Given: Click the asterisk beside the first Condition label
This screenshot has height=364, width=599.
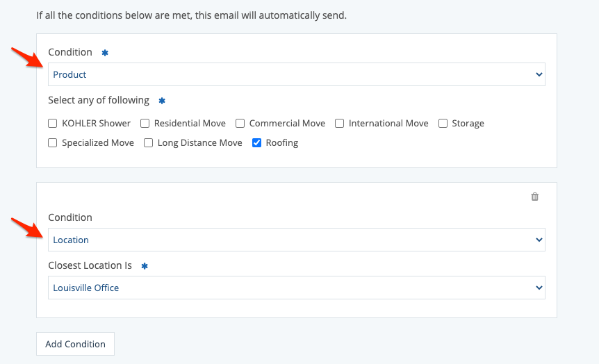Looking at the screenshot, I should tap(105, 53).
